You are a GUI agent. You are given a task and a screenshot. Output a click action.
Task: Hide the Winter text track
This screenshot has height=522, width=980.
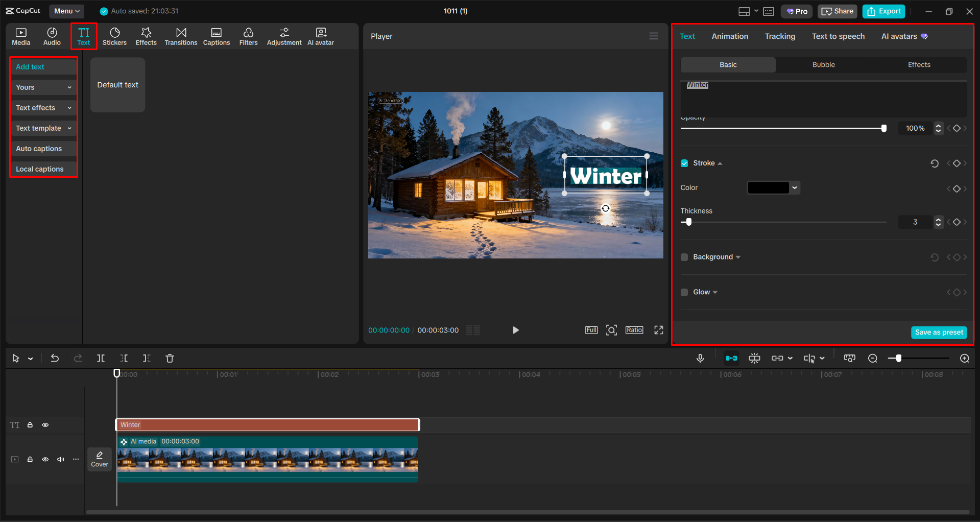tap(45, 424)
